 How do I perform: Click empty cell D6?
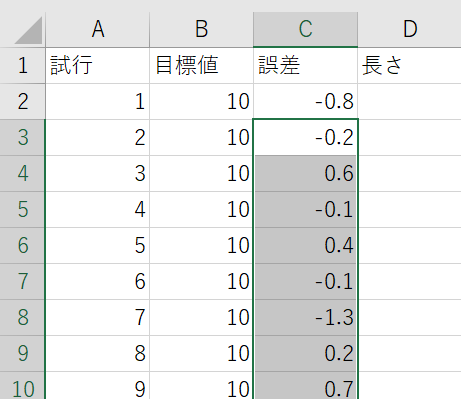410,245
